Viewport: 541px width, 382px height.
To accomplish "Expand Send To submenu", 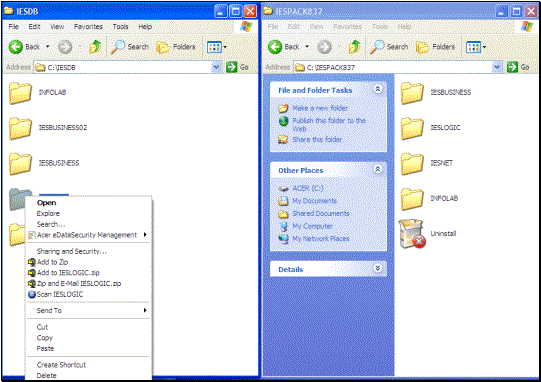I will (x=88, y=311).
